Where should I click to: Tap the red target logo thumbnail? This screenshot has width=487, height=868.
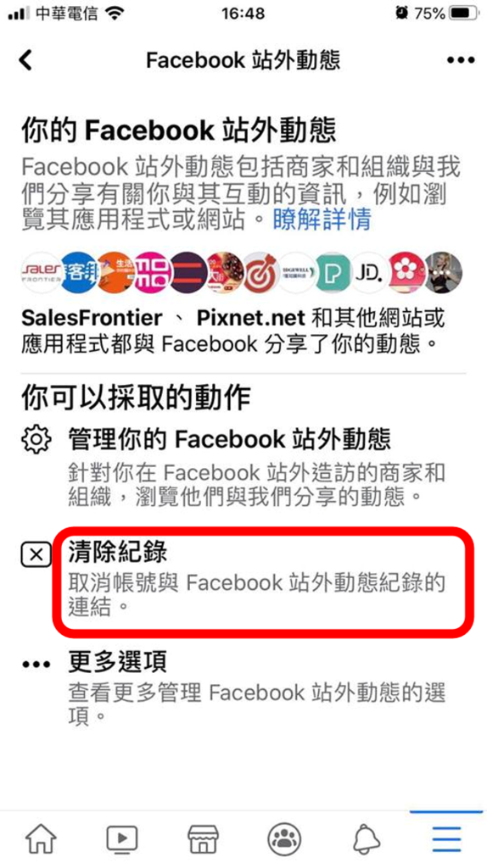[x=262, y=272]
